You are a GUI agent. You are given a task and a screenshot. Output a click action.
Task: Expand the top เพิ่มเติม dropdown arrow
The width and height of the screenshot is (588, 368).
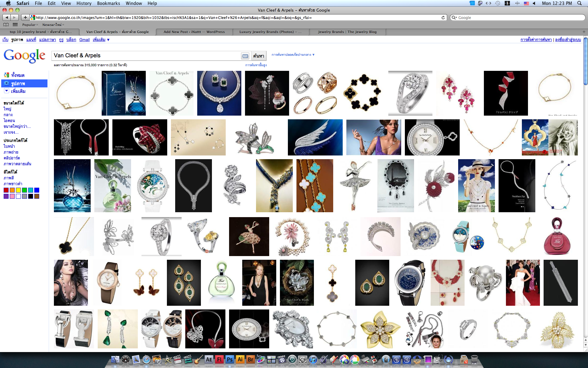click(x=108, y=40)
